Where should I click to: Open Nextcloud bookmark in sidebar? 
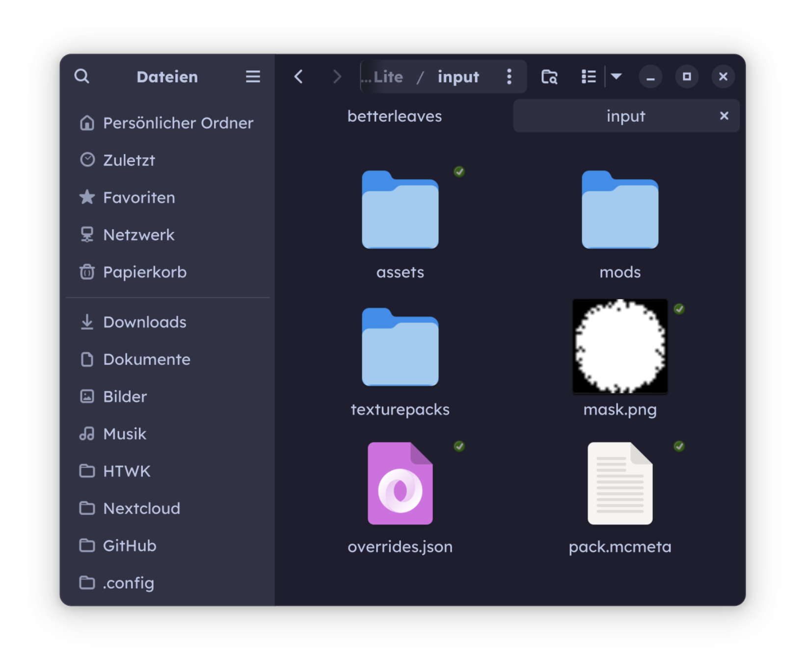[x=141, y=509]
